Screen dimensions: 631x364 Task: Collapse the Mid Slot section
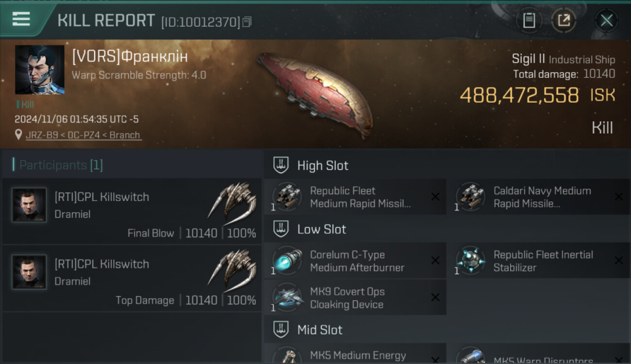[281, 330]
